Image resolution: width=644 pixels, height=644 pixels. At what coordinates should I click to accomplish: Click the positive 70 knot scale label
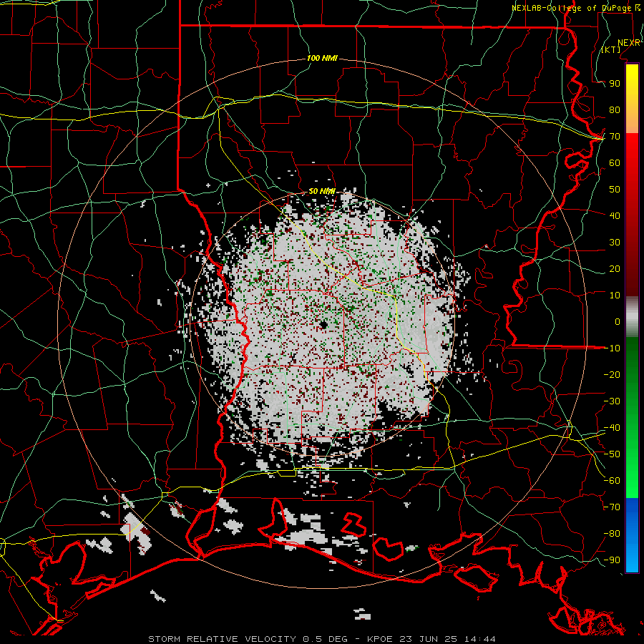(x=615, y=137)
